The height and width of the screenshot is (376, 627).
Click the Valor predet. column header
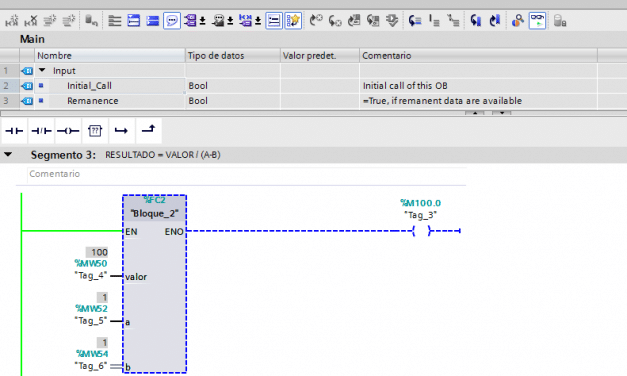pos(320,56)
